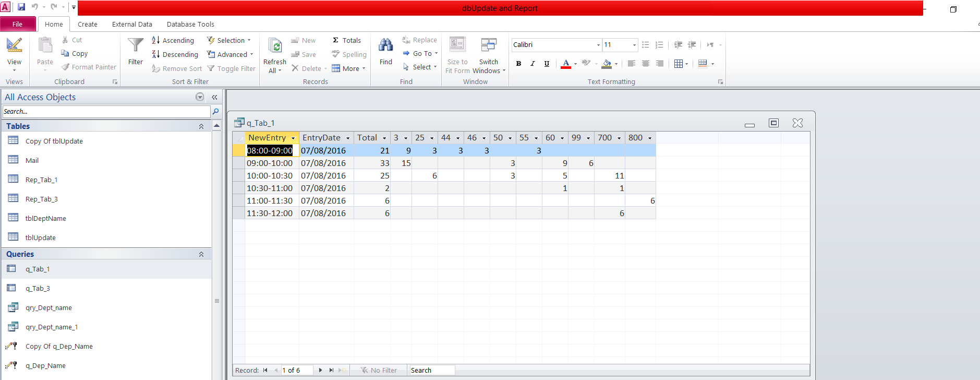Click the current record number field
Screen dimensions: 980x380
[297, 370]
